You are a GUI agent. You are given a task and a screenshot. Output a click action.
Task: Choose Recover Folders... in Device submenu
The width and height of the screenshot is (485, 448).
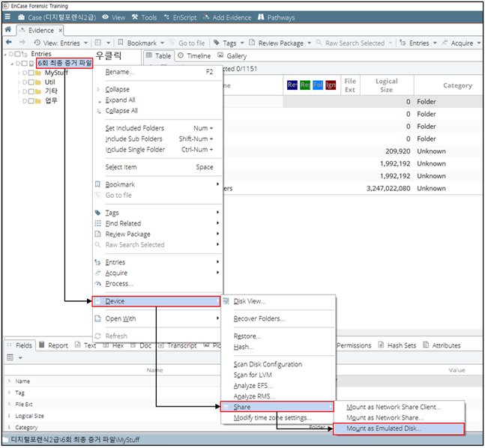(x=278, y=318)
